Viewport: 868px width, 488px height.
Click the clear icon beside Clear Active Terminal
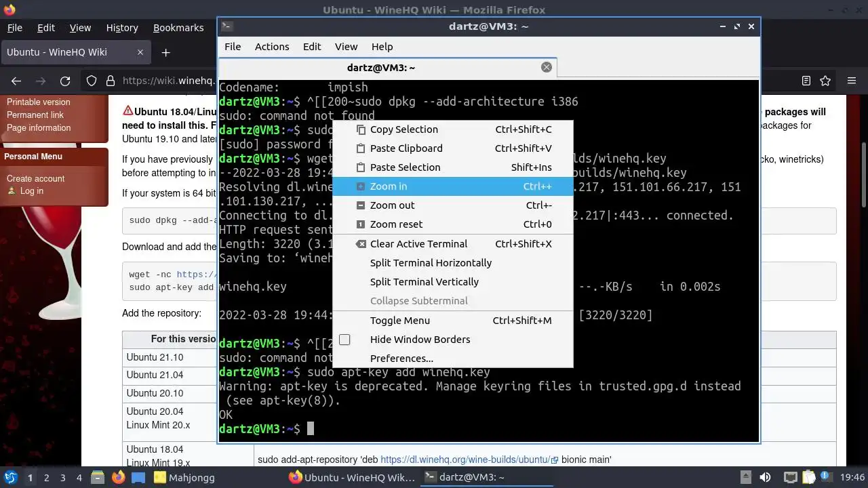361,244
